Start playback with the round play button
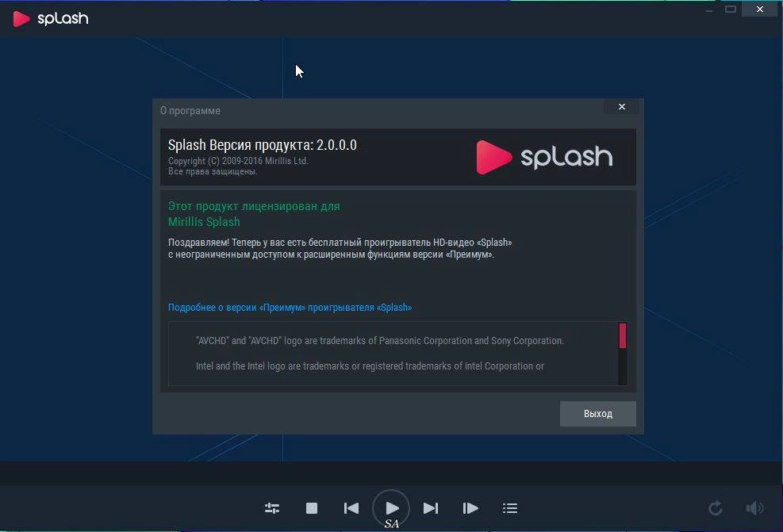 [391, 508]
